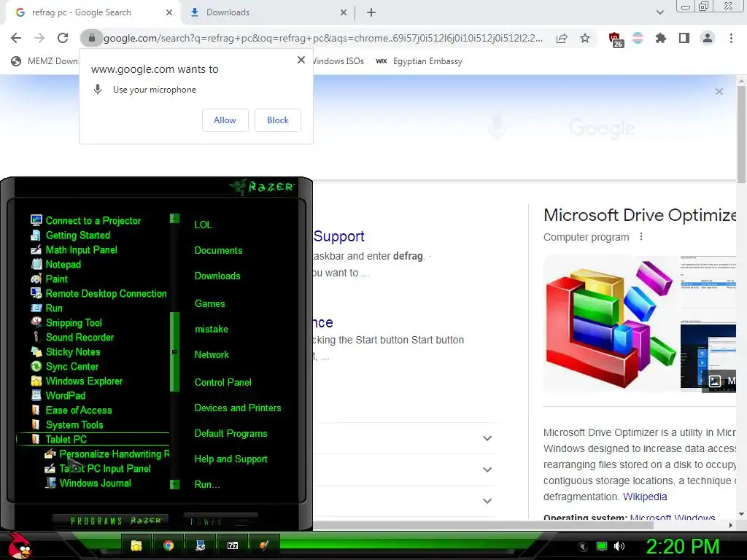Click the address bar URL
747x560 pixels.
click(x=323, y=38)
